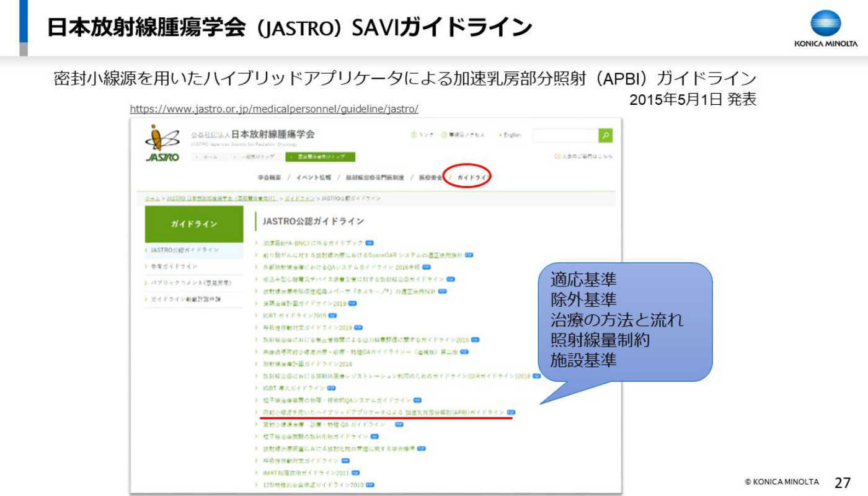Image resolution: width=868 pixels, height=496 pixels.
Task: Click the green search magnifier button
Action: (605, 135)
